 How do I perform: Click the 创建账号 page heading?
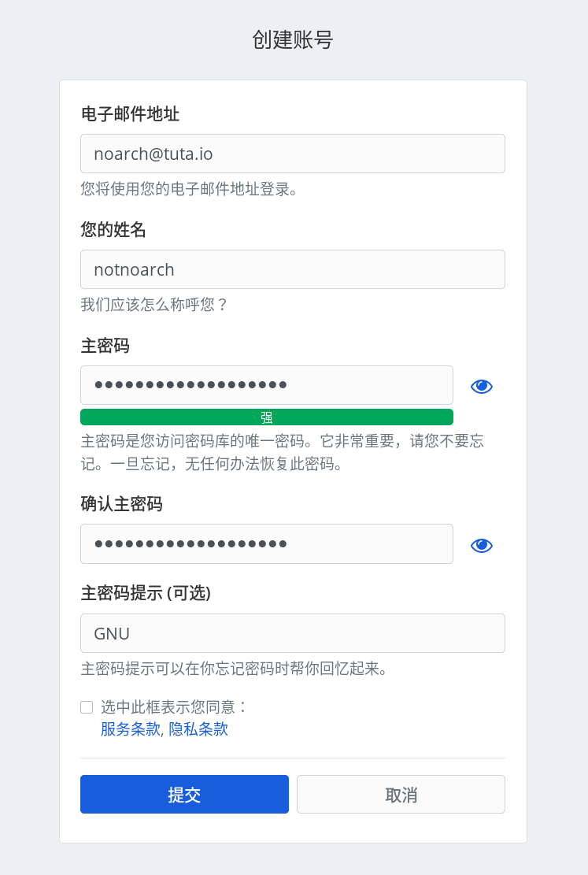click(x=293, y=40)
